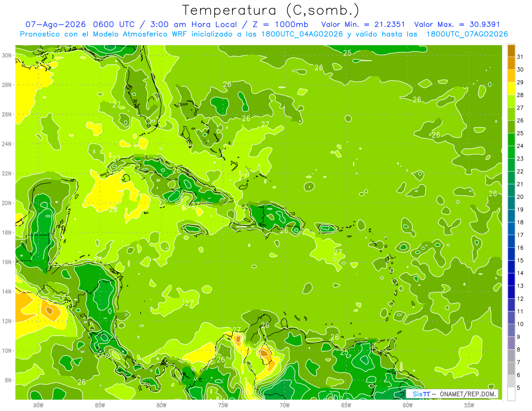The width and height of the screenshot is (532, 411).
Task: Pick the legend swatch between 27 and 28
Action: [511, 101]
